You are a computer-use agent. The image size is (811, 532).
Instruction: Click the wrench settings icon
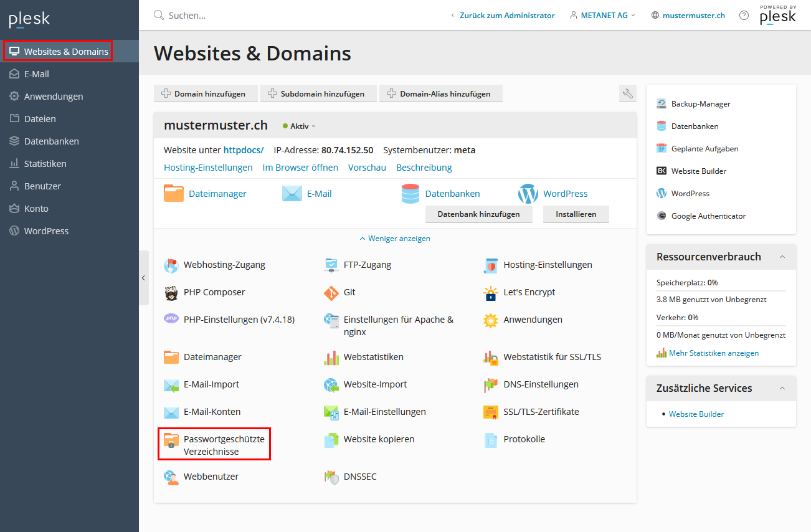tap(628, 94)
